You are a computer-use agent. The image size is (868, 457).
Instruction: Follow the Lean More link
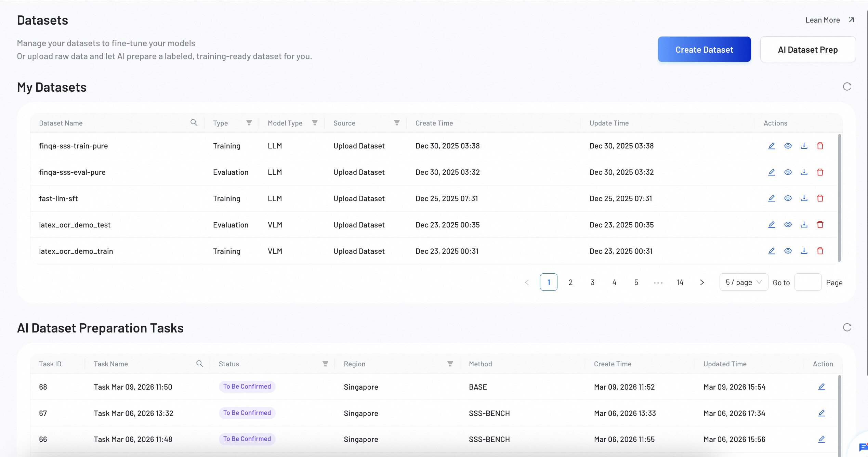pyautogui.click(x=830, y=20)
